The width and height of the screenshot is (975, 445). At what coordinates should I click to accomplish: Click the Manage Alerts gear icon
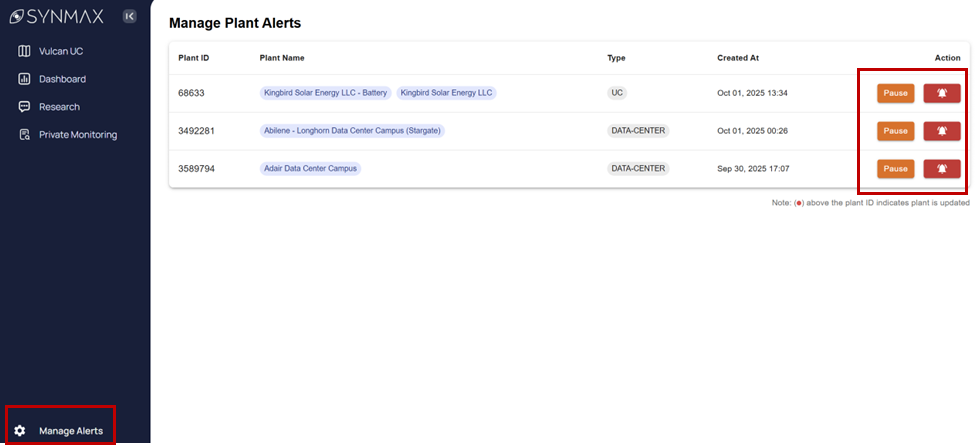(20, 431)
